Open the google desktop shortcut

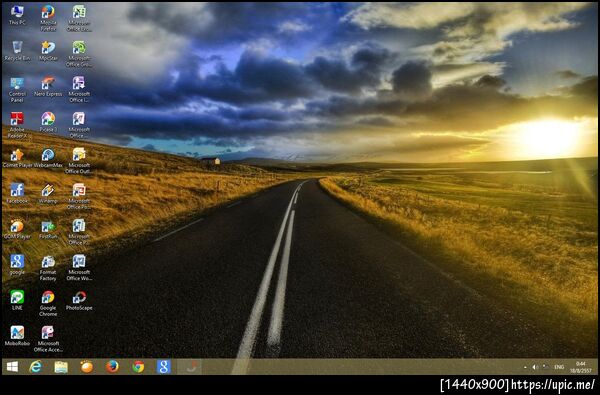pyautogui.click(x=17, y=265)
